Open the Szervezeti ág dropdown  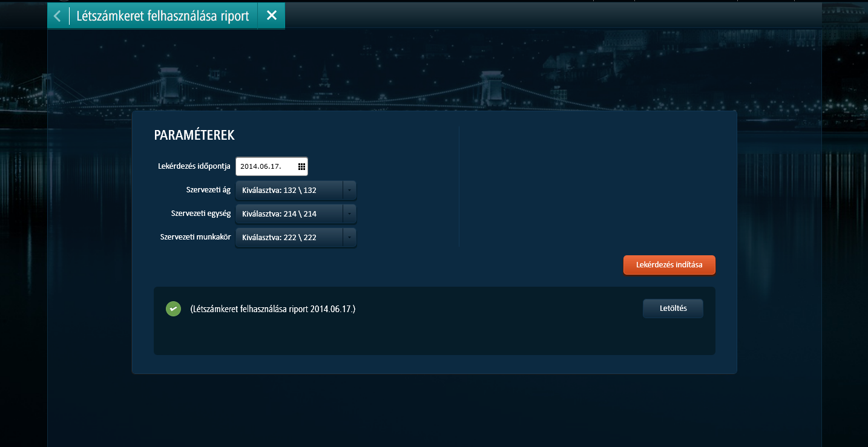point(296,190)
